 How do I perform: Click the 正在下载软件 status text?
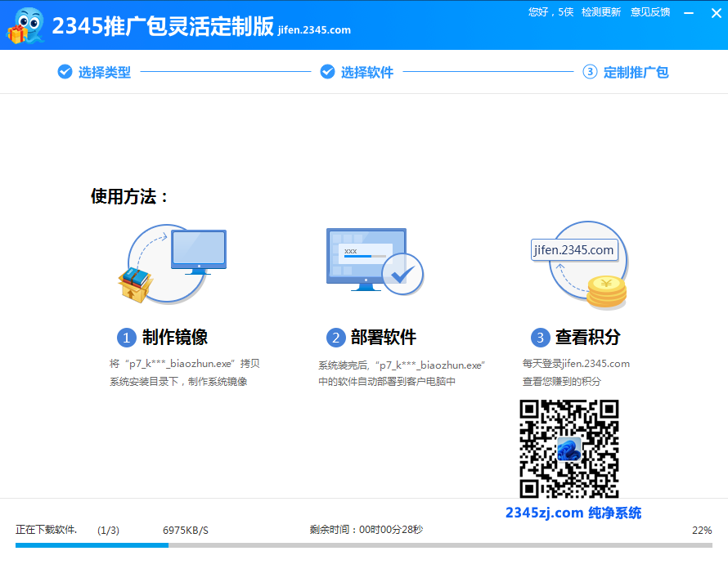(46, 530)
